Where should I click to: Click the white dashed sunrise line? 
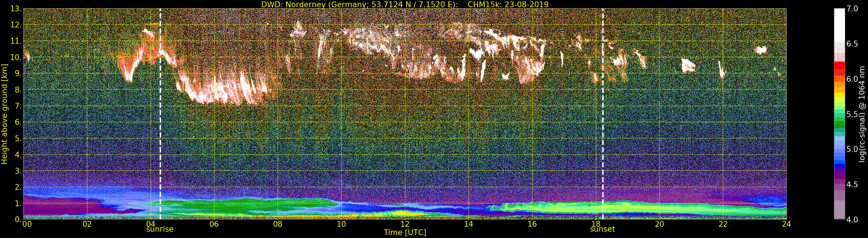160,114
